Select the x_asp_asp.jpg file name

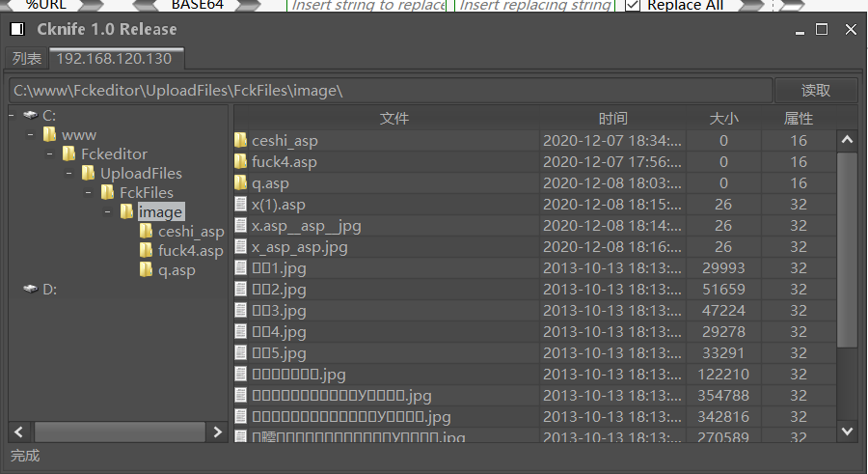click(300, 247)
